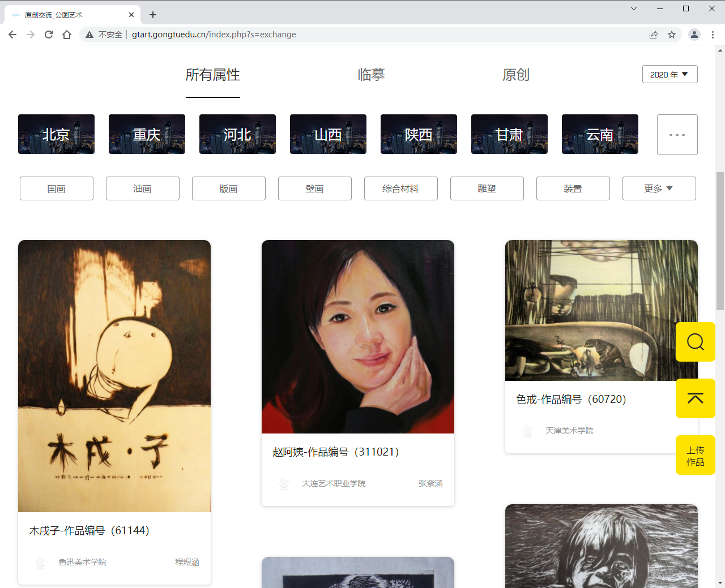
Task: Filter by 甘肃 region tile
Action: 509,134
